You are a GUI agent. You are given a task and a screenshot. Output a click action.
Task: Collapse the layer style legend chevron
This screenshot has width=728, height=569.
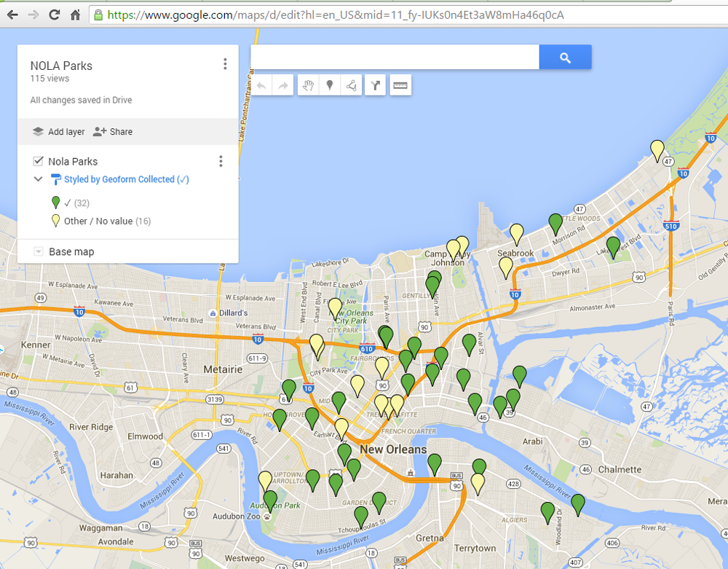click(x=38, y=178)
